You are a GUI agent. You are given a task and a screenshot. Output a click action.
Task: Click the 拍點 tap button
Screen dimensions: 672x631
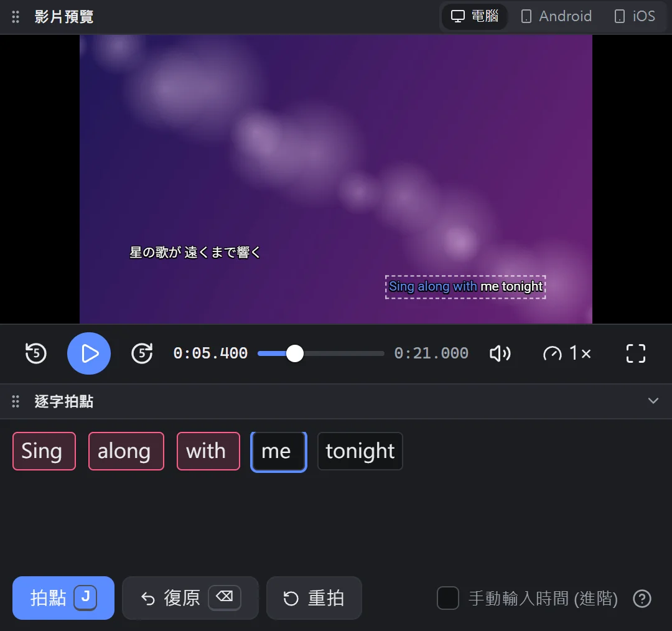click(63, 597)
